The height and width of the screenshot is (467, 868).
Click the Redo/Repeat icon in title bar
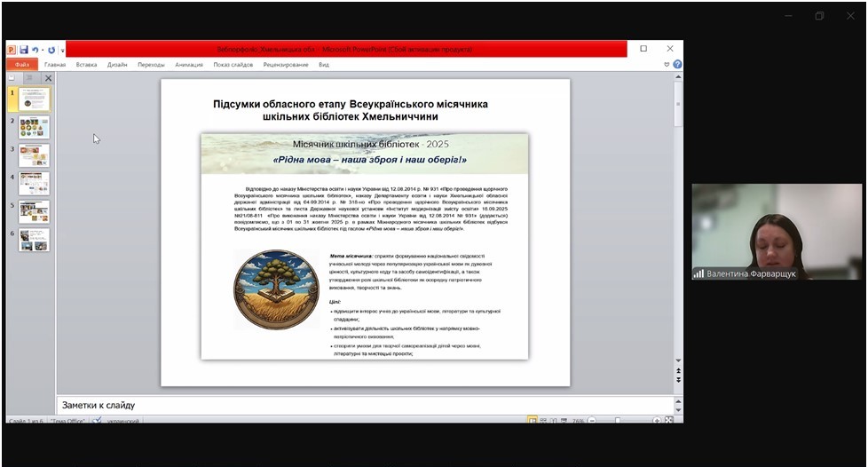[51, 50]
